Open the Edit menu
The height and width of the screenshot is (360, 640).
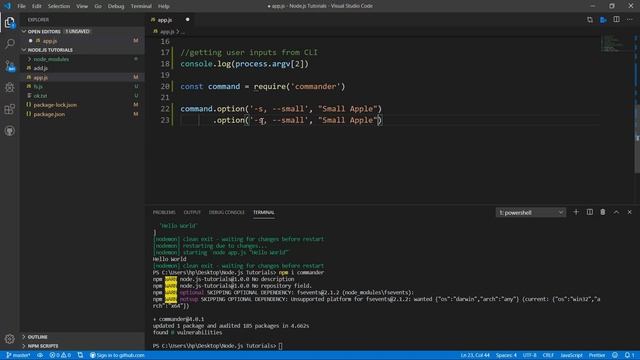37,6
